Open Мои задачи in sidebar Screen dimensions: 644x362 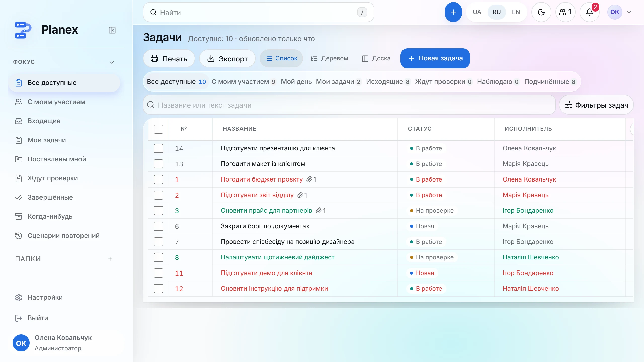[x=64, y=140]
